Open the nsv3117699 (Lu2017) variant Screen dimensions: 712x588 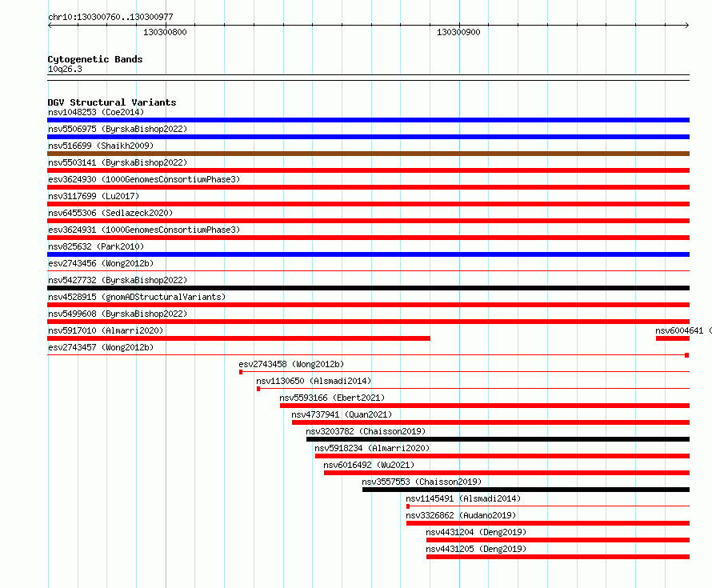[94, 196]
